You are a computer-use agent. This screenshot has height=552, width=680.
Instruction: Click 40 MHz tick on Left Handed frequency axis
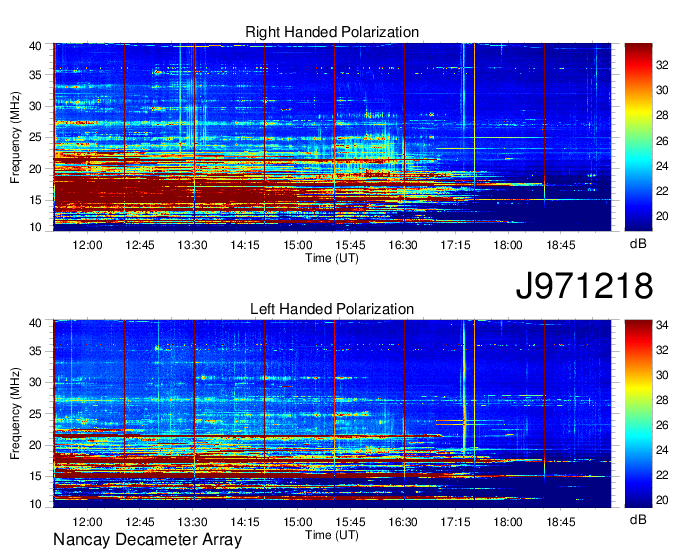pos(35,323)
